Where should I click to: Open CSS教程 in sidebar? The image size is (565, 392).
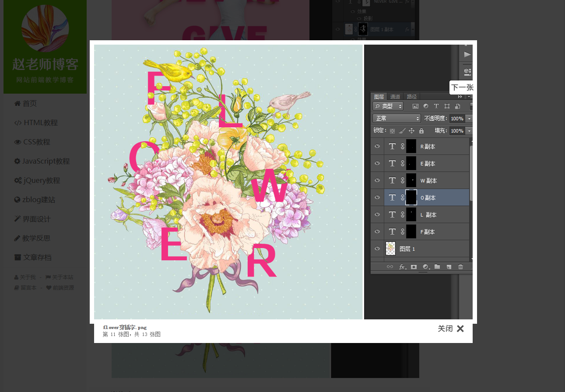pos(32,142)
